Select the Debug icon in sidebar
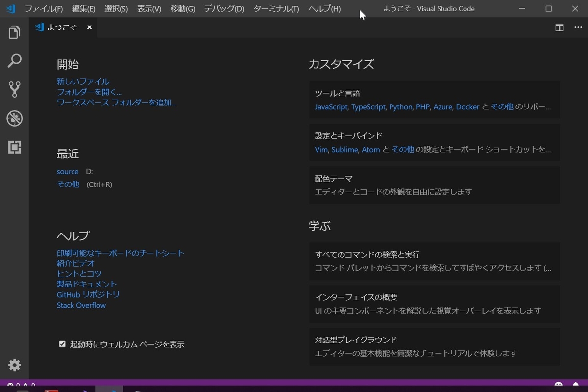 [14, 118]
